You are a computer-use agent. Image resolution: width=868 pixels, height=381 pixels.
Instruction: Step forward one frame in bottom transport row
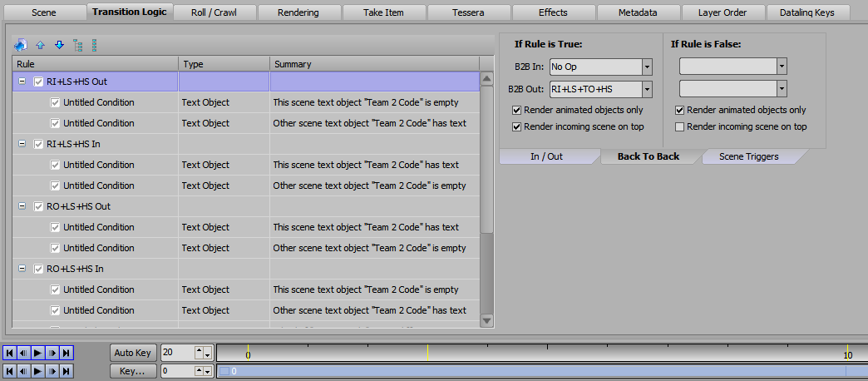52,371
